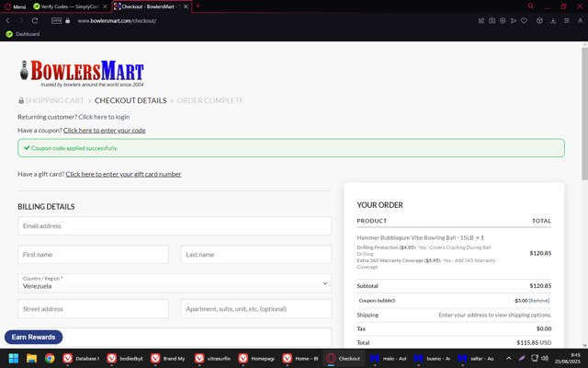Click the Order Complete breadcrumb
588x368 pixels.
(210, 100)
